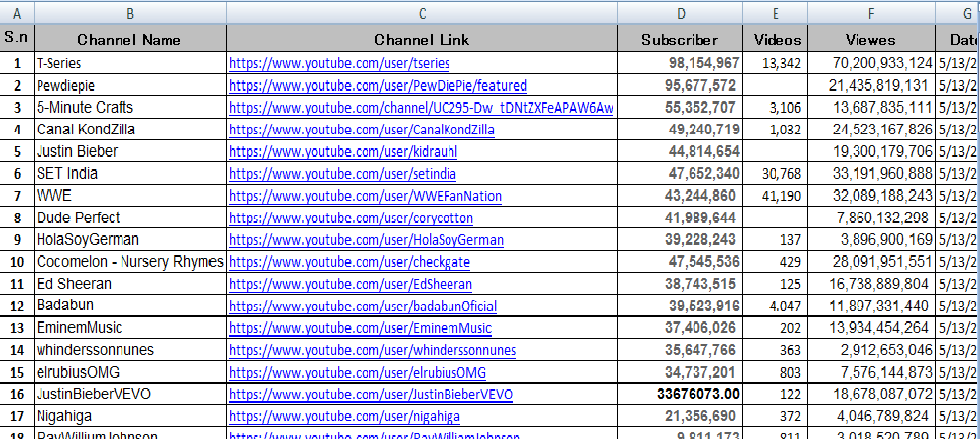Click the 'Videos' header cell
This screenshot has width=980, height=439.
[776, 39]
